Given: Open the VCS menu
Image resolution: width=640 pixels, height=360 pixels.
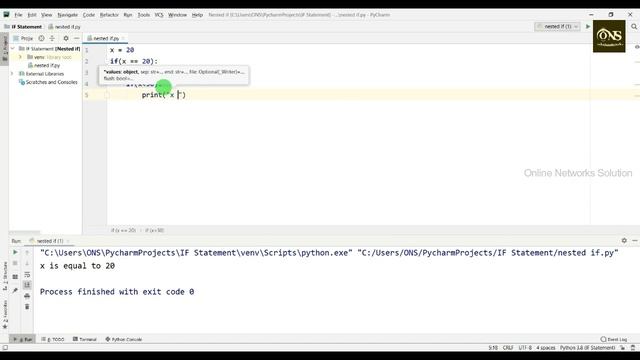Looking at the screenshot, I should coord(159,15).
